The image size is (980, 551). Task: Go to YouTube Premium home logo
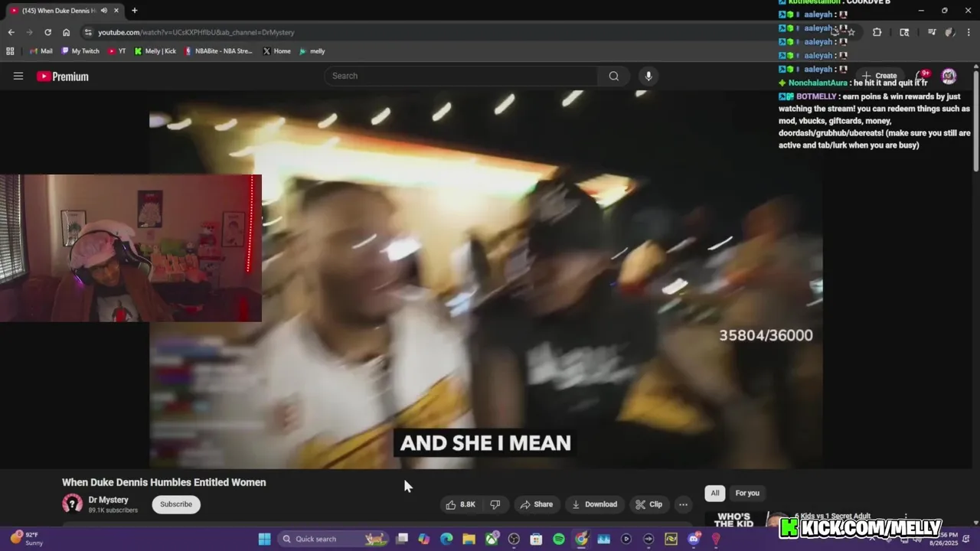[x=63, y=76]
